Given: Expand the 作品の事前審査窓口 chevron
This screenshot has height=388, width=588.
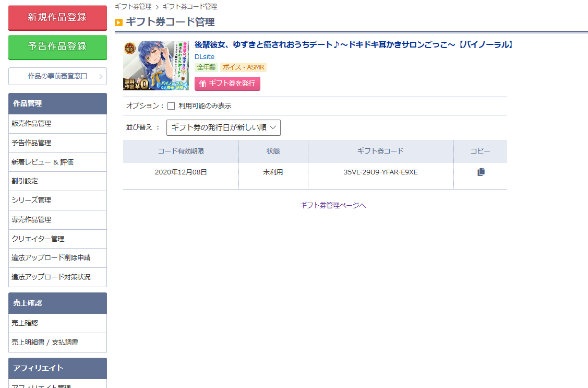Looking at the screenshot, I should pyautogui.click(x=100, y=76).
